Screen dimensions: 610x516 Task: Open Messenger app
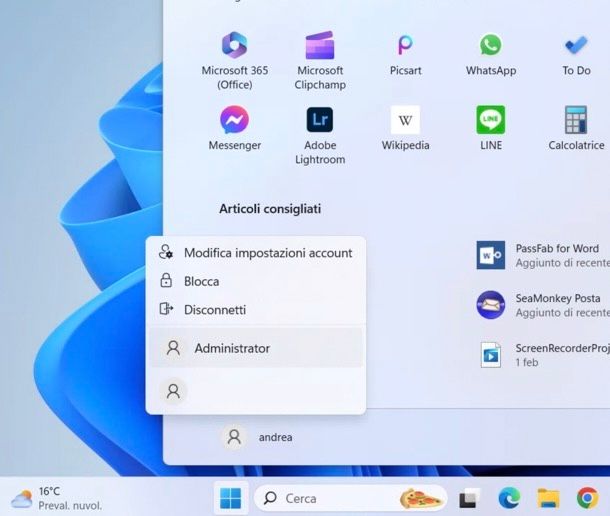click(x=235, y=128)
